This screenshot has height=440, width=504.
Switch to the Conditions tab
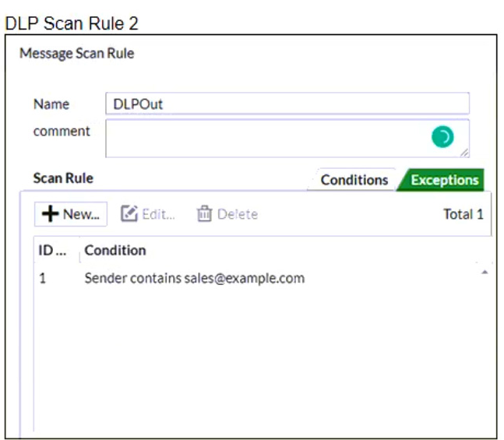pos(354,180)
